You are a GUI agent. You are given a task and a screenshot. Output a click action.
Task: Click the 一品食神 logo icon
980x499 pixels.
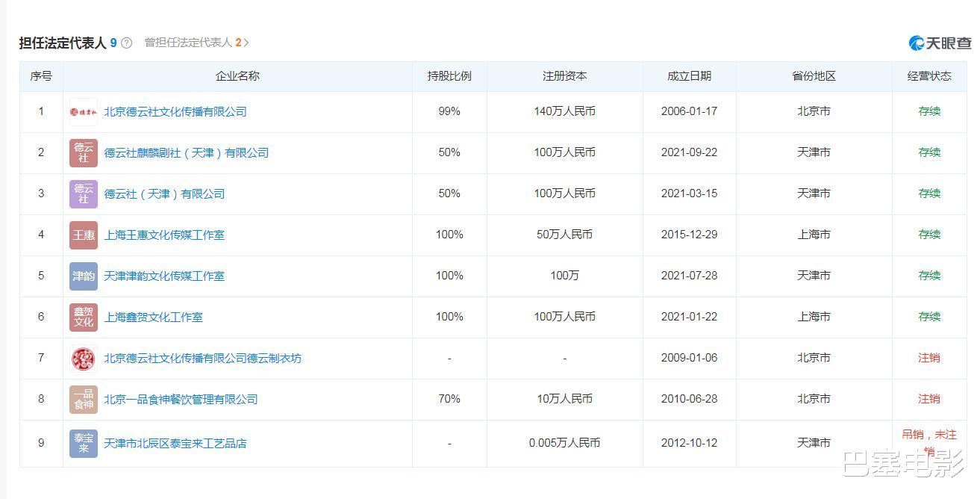point(84,400)
